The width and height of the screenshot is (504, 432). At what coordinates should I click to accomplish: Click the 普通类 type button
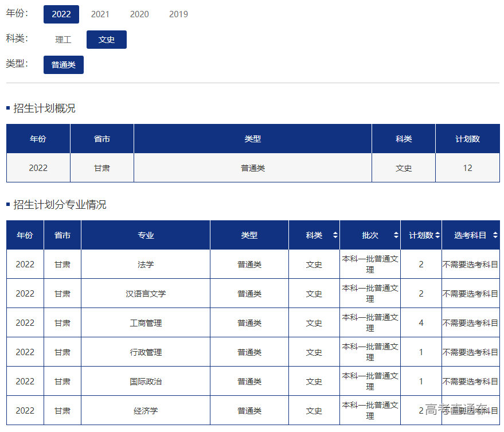click(64, 65)
